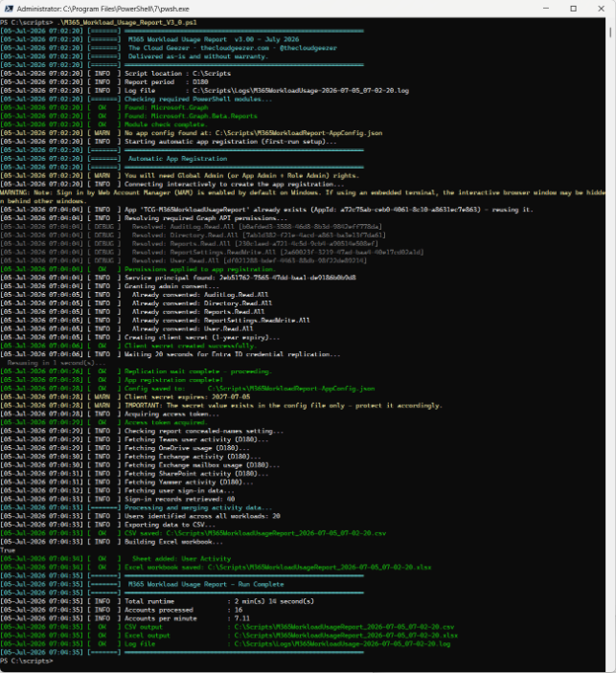Viewport: 616px width, 673px height.
Task: Click 'Fetching OneDrive usage (D180)...'
Action: (x=188, y=448)
